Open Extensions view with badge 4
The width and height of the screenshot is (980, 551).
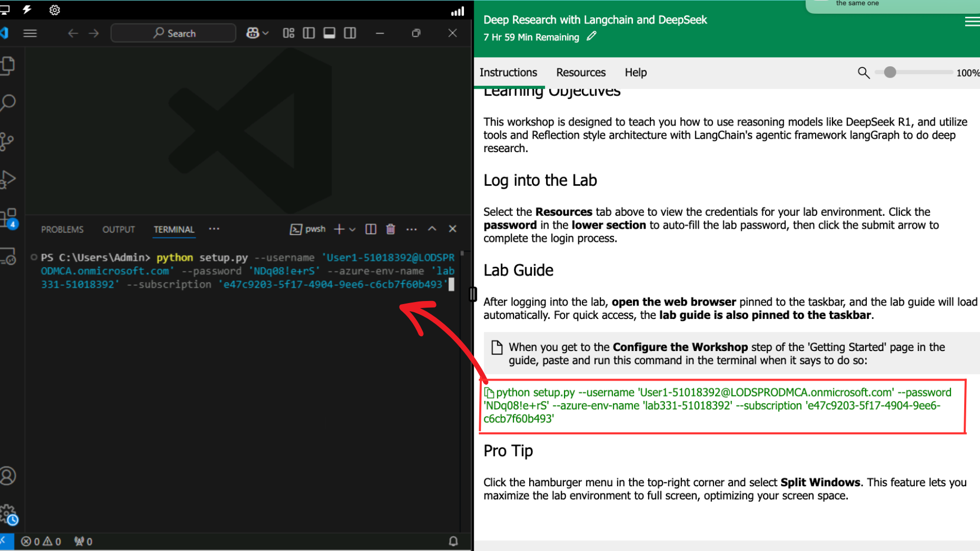(x=9, y=218)
